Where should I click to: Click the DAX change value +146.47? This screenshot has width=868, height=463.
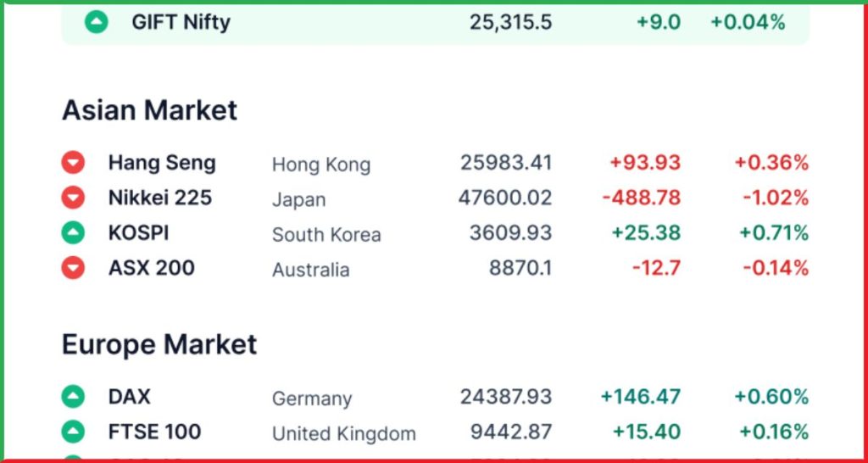point(641,397)
